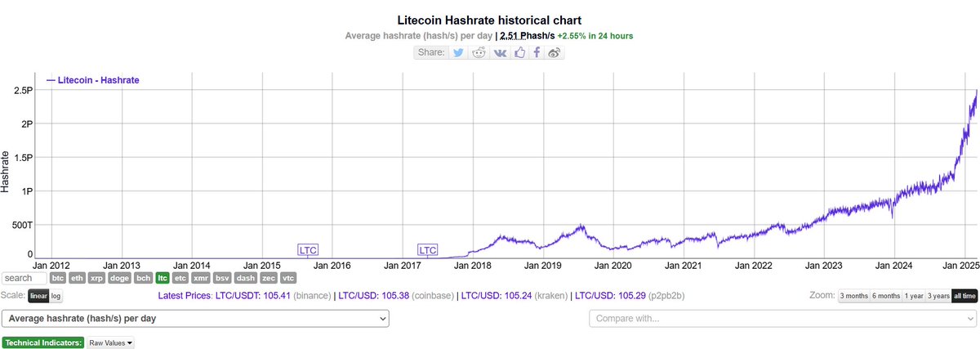Image resolution: width=980 pixels, height=349 pixels.
Task: Click the 2.5P axis label
Action: [22, 90]
